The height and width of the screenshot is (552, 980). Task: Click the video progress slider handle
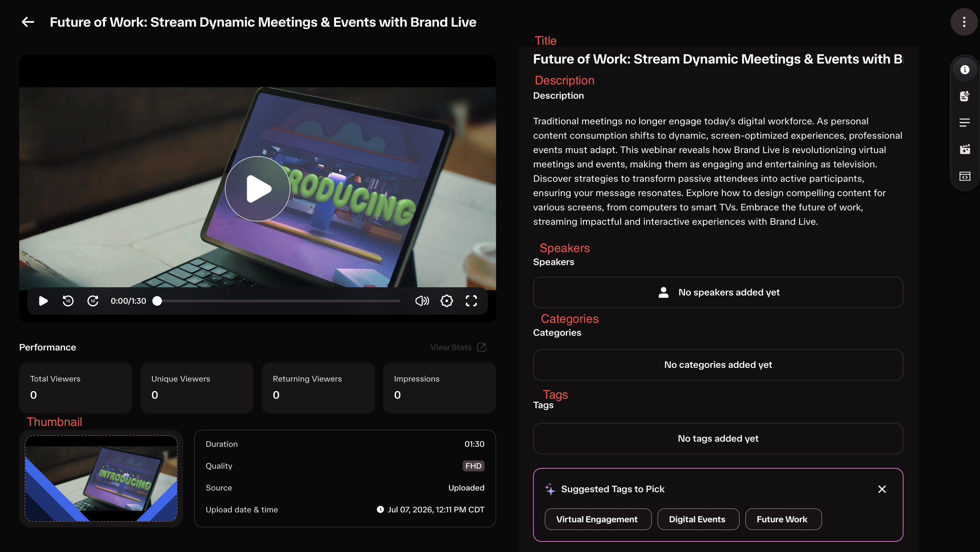point(157,301)
